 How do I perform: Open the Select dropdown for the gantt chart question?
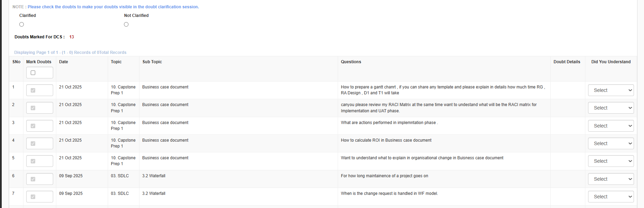click(x=611, y=91)
